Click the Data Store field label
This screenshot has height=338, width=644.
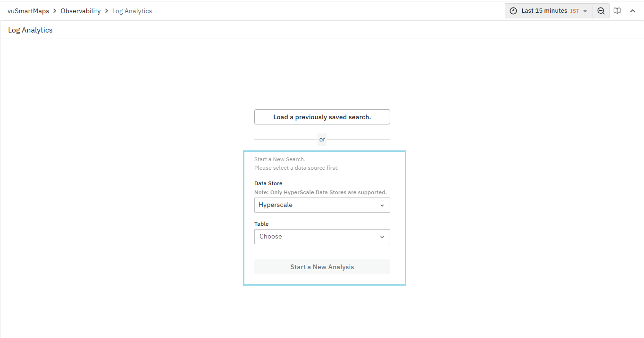click(268, 183)
